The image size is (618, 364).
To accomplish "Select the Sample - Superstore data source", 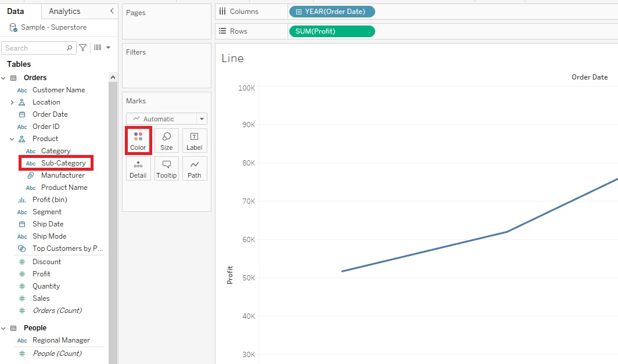I will point(53,27).
